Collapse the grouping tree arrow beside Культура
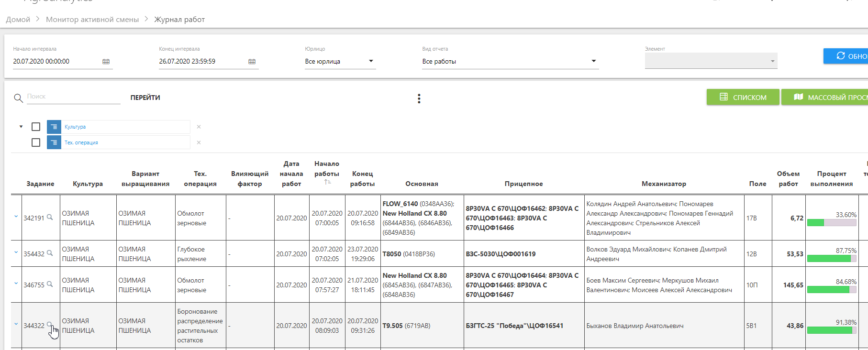Image resolution: width=868 pixels, height=350 pixels. click(x=21, y=127)
